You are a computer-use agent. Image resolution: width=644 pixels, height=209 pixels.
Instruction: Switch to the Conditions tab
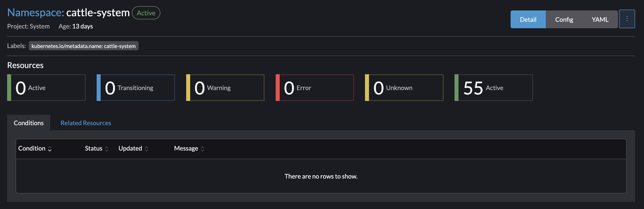pyautogui.click(x=29, y=123)
